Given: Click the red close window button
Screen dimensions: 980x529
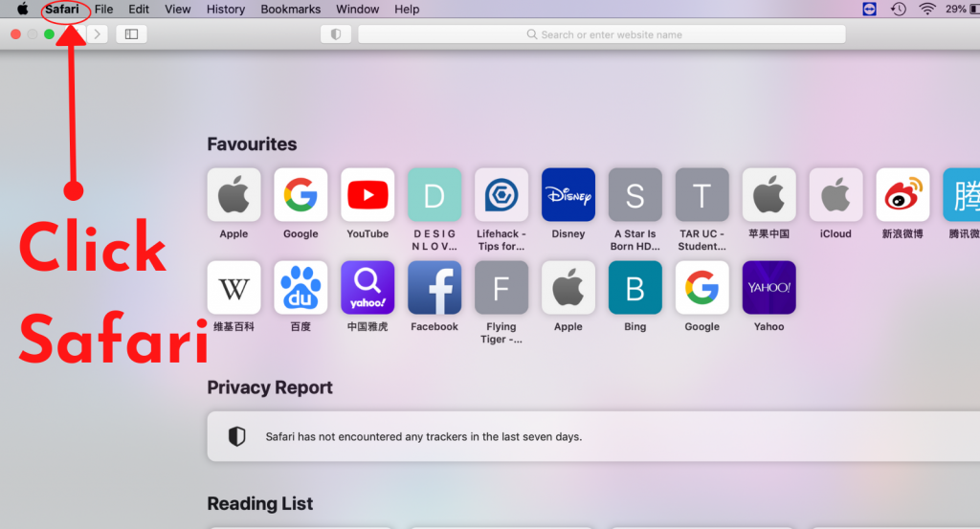Looking at the screenshot, I should click(x=15, y=34).
